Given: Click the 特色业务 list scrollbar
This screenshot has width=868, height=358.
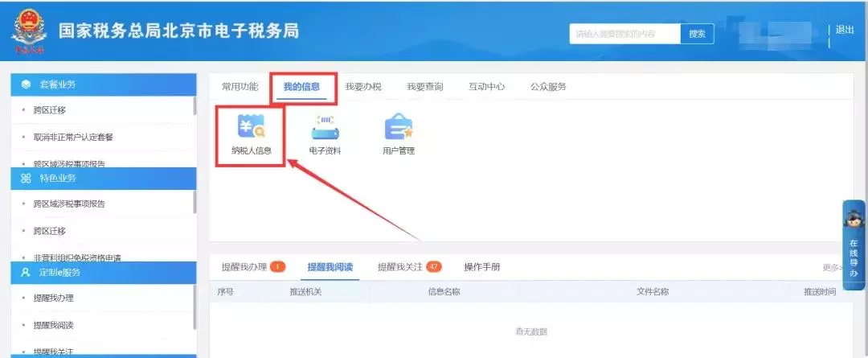Looking at the screenshot, I should (x=194, y=202).
